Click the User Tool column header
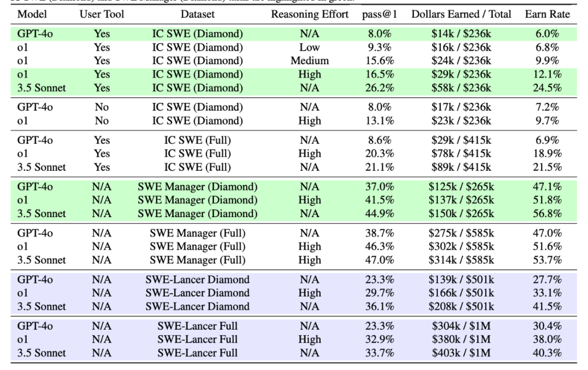 pyautogui.click(x=102, y=15)
